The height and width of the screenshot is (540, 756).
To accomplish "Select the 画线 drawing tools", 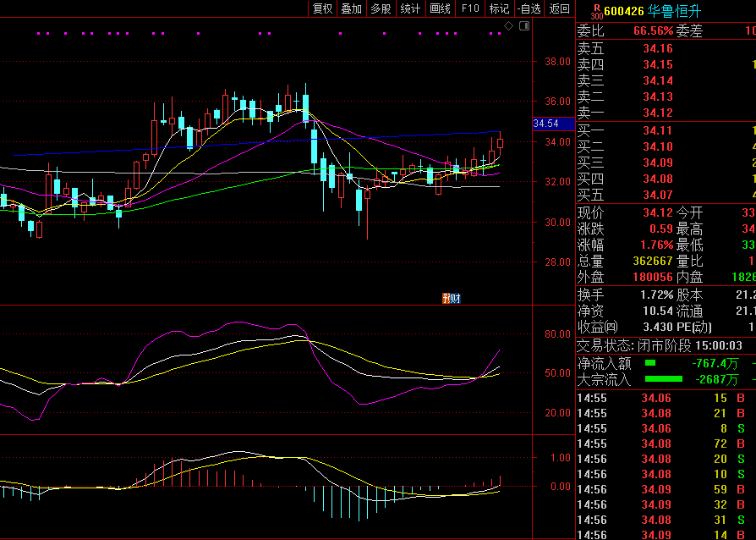I will pos(440,8).
